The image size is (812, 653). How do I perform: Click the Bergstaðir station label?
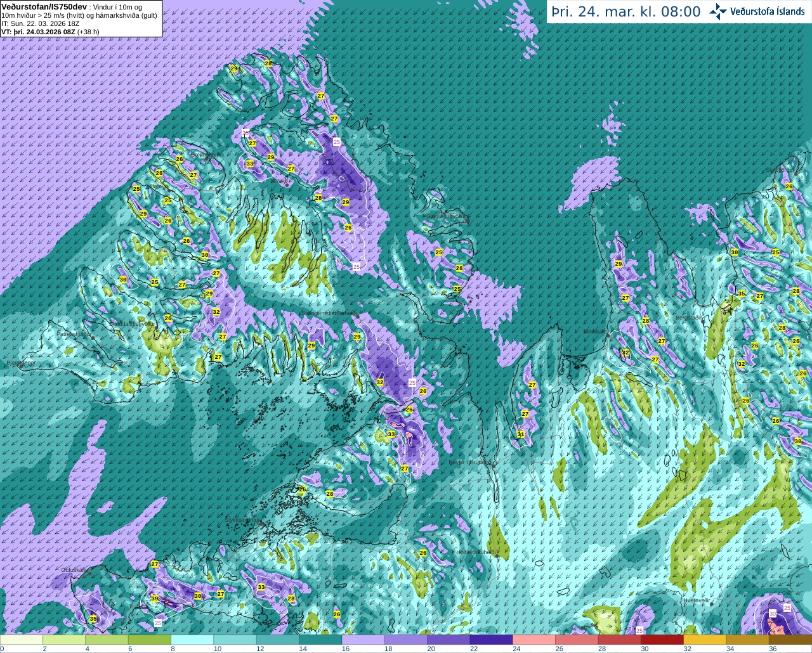click(x=689, y=318)
